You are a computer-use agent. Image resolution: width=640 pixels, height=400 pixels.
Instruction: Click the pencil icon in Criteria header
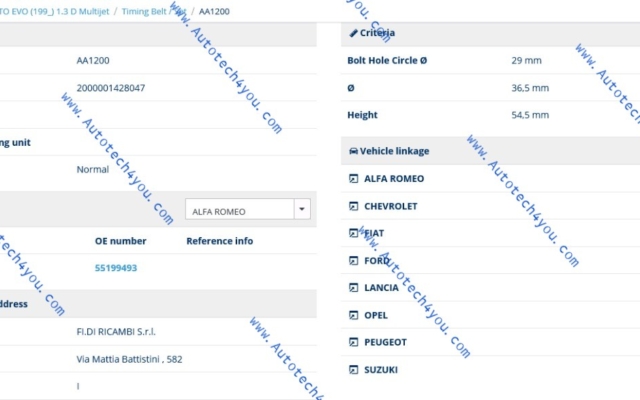(x=353, y=34)
